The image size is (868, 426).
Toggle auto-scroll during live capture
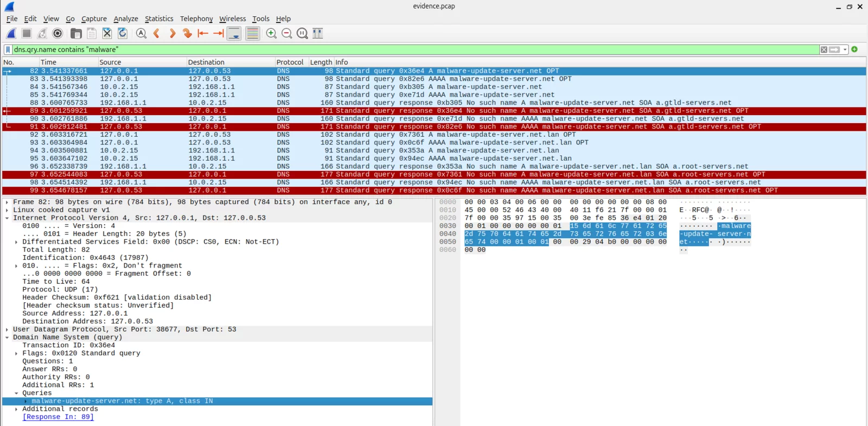coord(234,34)
